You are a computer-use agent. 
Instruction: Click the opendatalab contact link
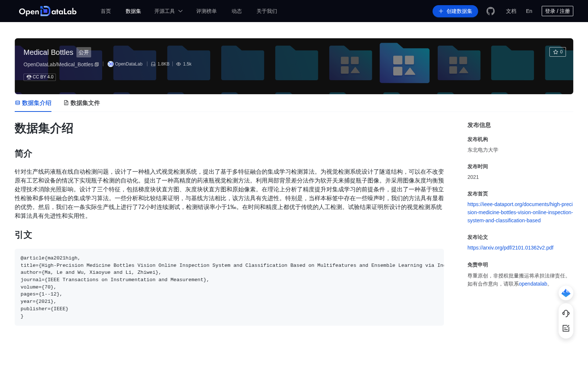[533, 284]
